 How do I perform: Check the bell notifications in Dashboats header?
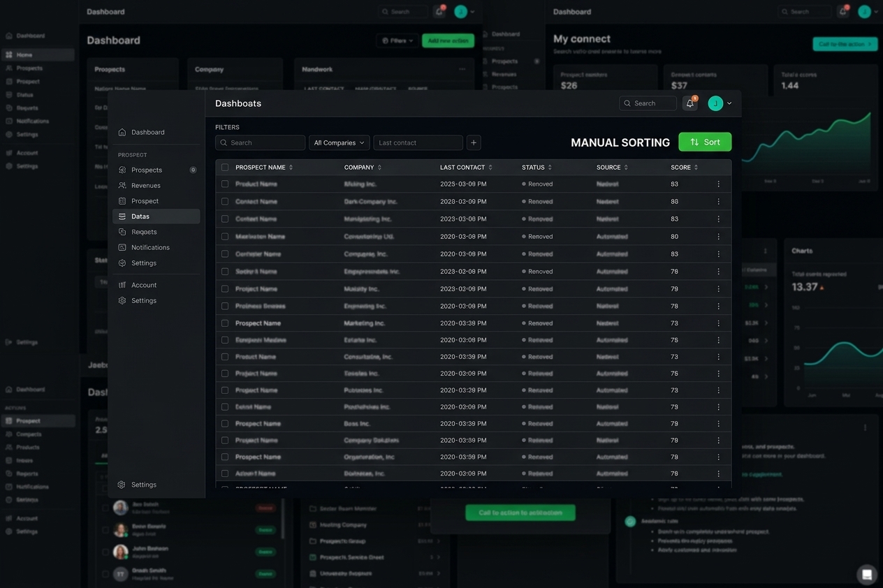pos(690,103)
